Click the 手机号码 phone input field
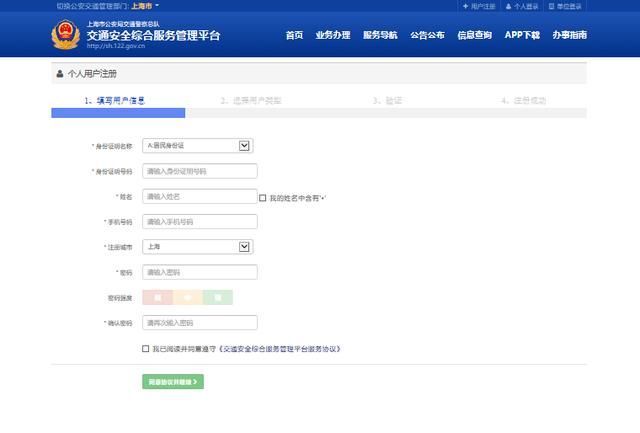 (200, 222)
